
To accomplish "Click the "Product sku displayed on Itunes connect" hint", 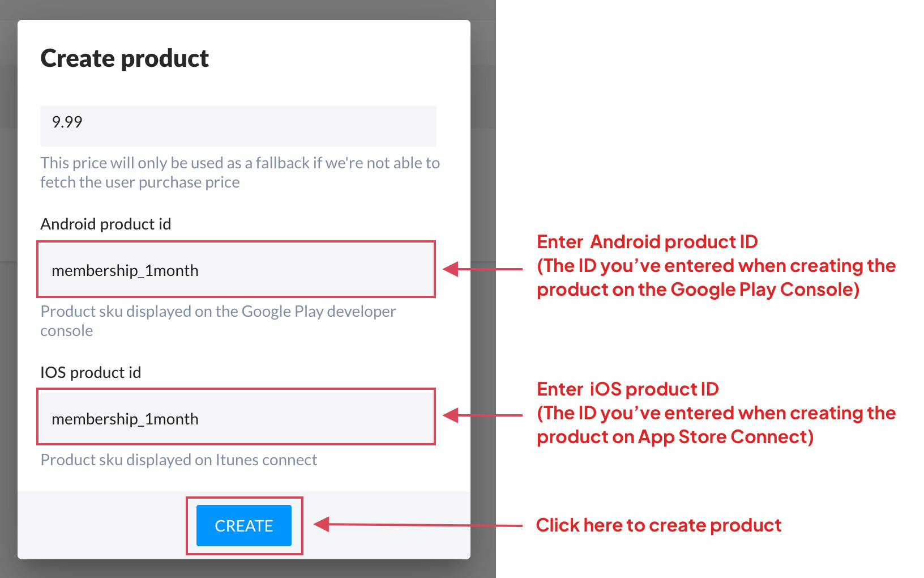I will coord(178,460).
